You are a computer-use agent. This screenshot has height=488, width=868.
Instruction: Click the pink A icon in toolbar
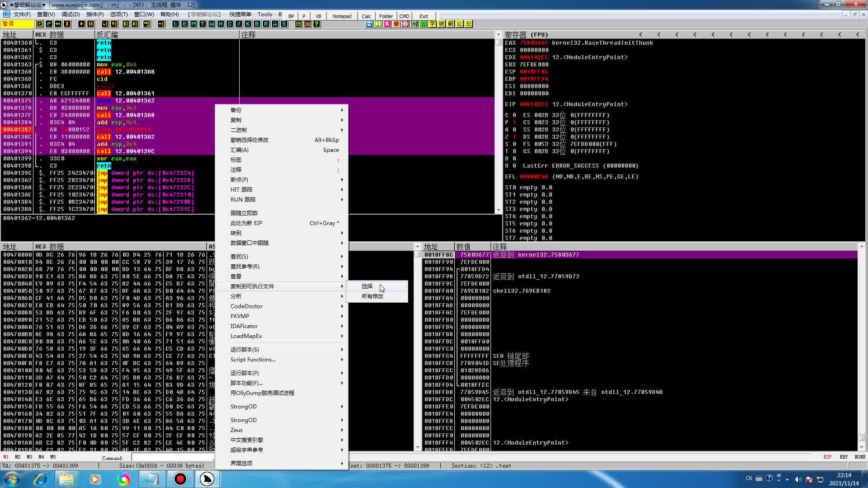[x=387, y=24]
